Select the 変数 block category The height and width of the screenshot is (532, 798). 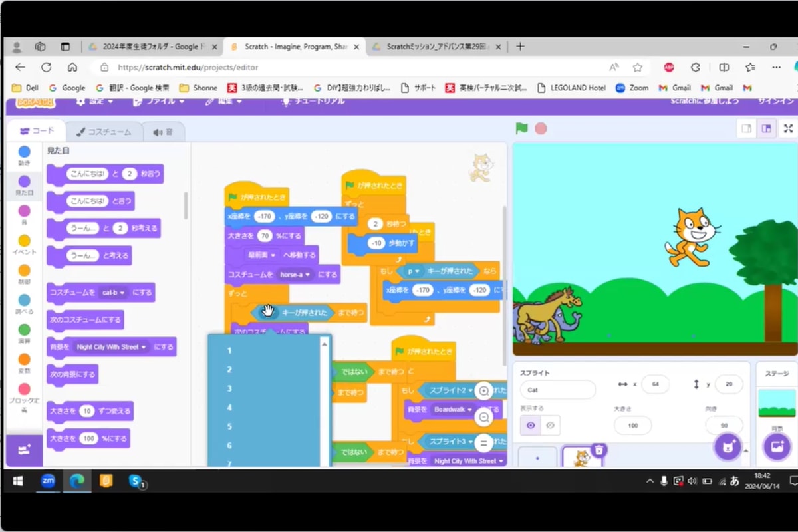pos(24,362)
